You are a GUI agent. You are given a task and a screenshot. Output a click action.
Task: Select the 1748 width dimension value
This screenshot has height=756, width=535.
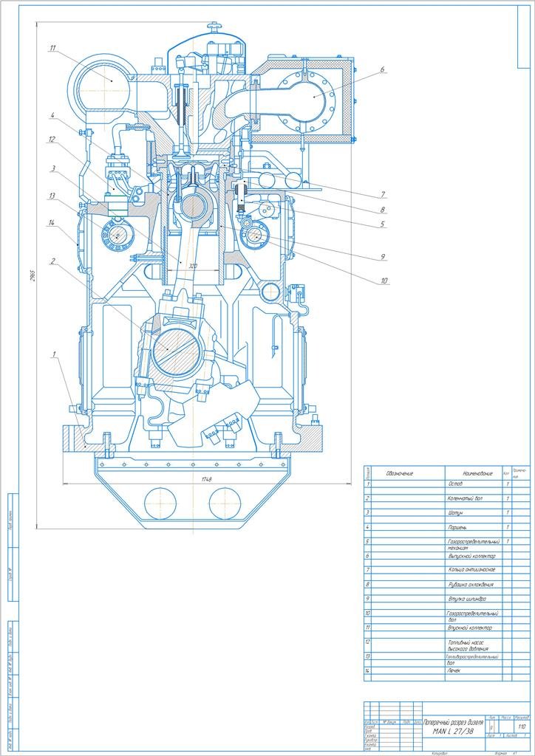point(207,478)
